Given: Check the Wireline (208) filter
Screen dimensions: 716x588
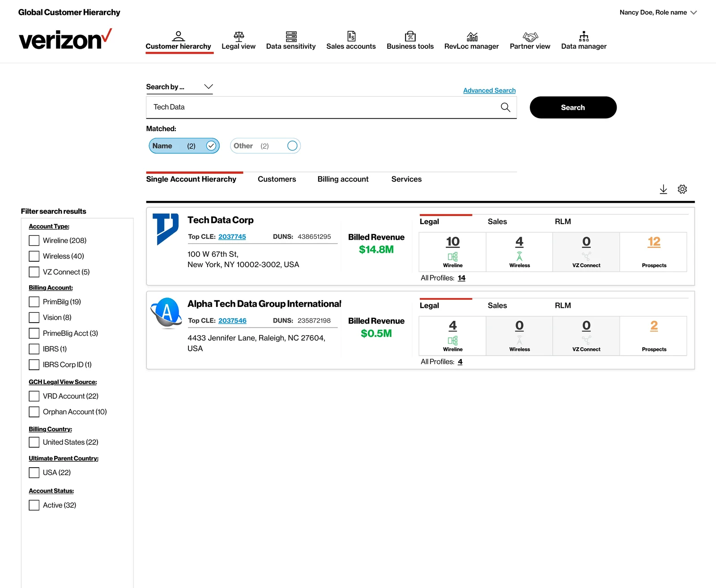Looking at the screenshot, I should coord(34,240).
